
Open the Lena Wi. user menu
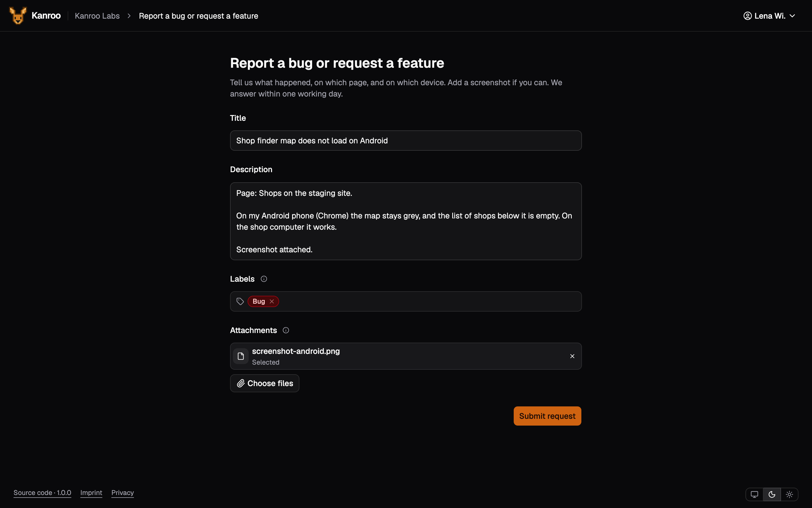pos(769,16)
